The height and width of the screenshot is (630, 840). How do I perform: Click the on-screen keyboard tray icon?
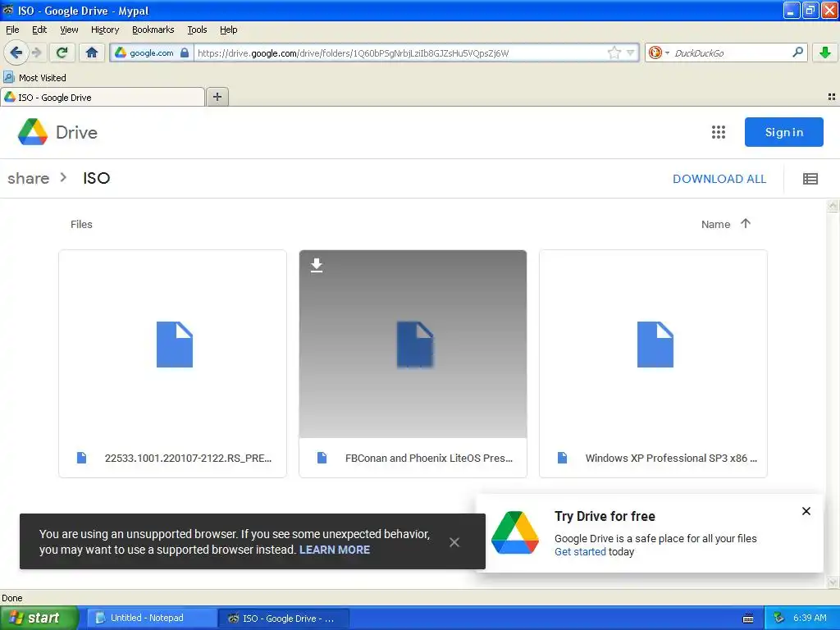(x=748, y=619)
